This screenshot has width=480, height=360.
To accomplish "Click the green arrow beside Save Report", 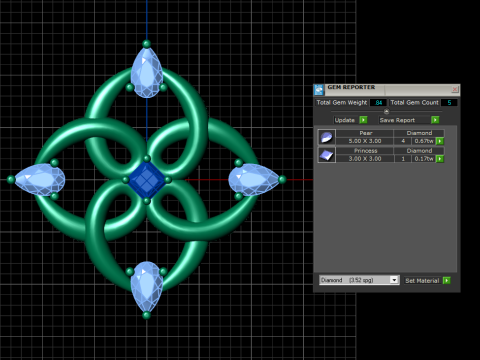I will coord(435,120).
